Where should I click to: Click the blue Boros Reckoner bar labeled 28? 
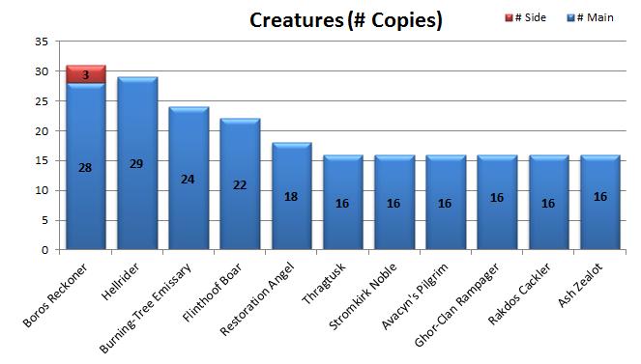click(x=86, y=166)
